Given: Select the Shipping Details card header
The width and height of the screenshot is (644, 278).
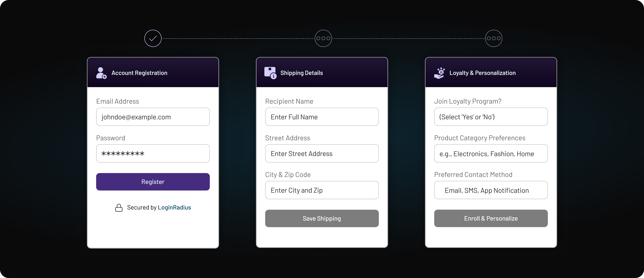Looking at the screenshot, I should (x=322, y=72).
